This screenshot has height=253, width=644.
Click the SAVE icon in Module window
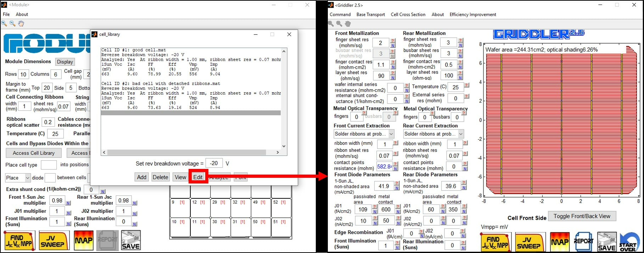point(131,241)
